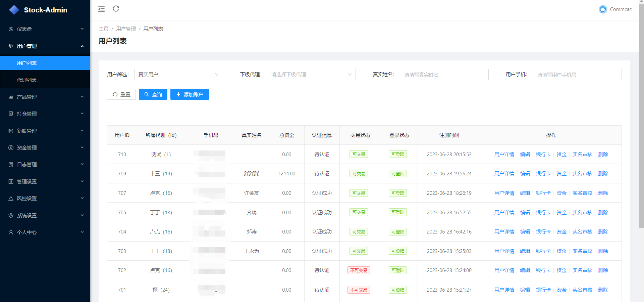Open the 下级代理 dropdown
The image size is (644, 302).
coord(311,75)
